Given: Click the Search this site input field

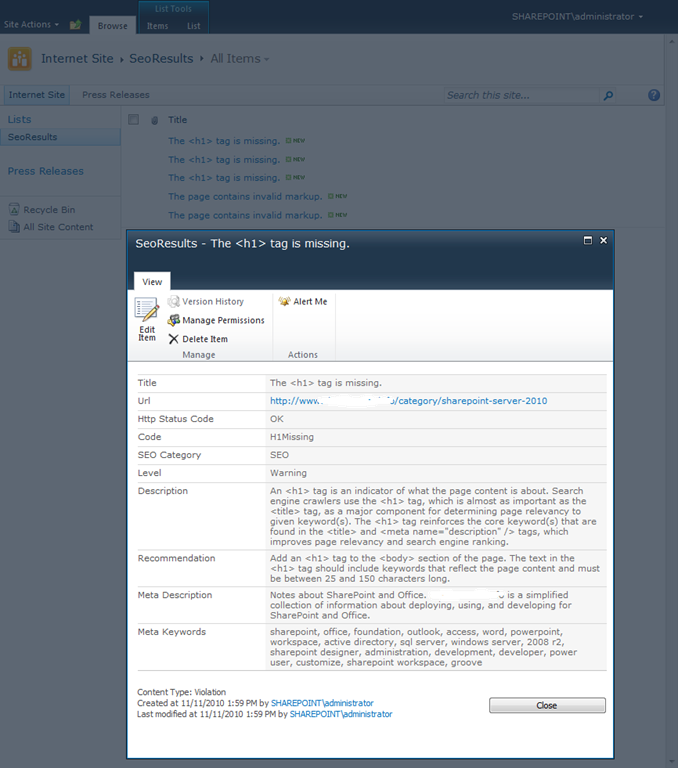Looking at the screenshot, I should [522, 96].
